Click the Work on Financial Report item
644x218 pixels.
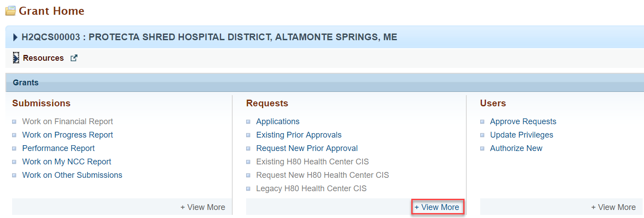[68, 122]
